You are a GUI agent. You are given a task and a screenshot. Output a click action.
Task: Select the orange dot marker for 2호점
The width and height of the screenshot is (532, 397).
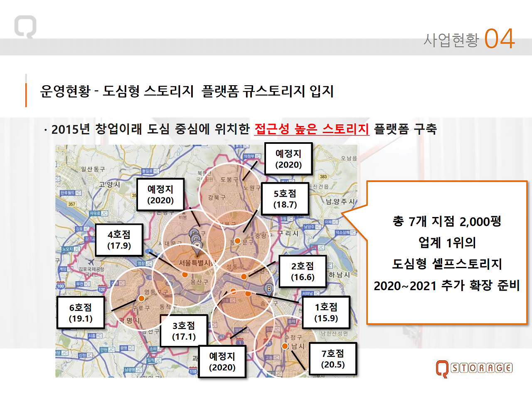(244, 276)
